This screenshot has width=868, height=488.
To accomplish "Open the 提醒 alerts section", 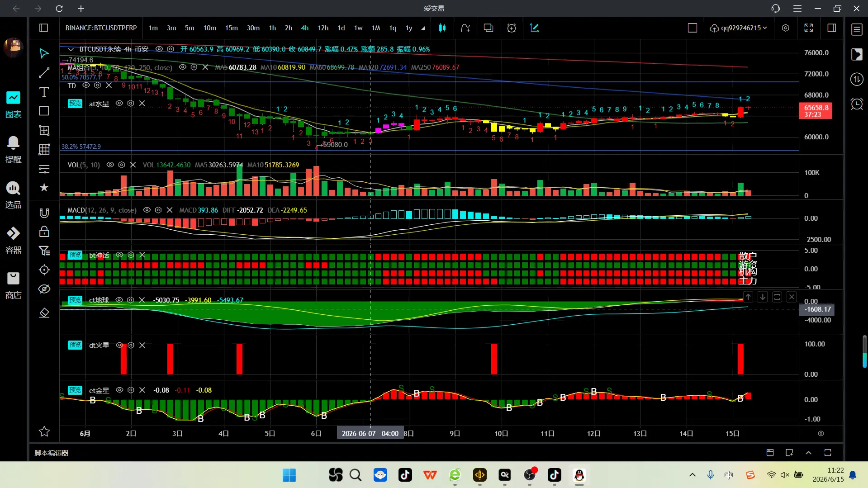I will tap(13, 150).
